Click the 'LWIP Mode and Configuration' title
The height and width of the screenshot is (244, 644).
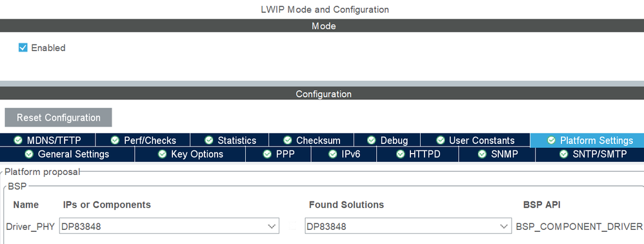tap(325, 10)
